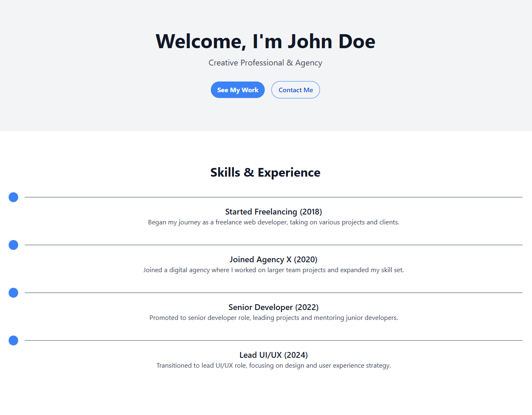Image resolution: width=532 pixels, height=415 pixels.
Task: Click the Joined Agency X (2020) title
Action: [x=274, y=259]
